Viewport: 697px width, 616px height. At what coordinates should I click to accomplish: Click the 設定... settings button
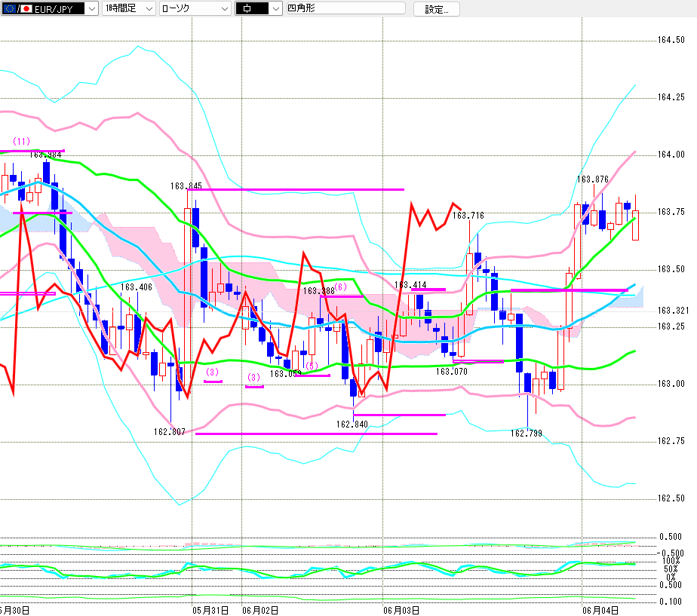coord(437,9)
